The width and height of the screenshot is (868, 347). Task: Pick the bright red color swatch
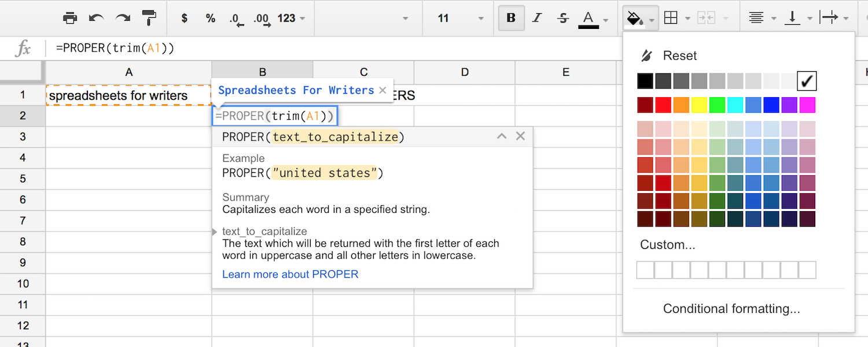click(663, 105)
